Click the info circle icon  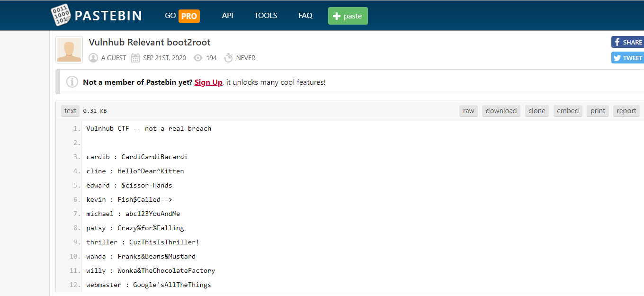tap(72, 82)
